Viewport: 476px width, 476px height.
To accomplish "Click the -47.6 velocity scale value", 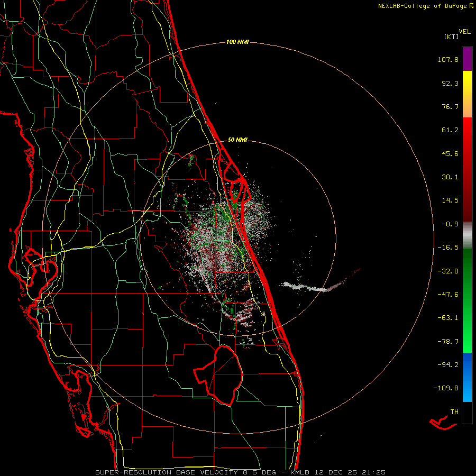I will point(448,295).
